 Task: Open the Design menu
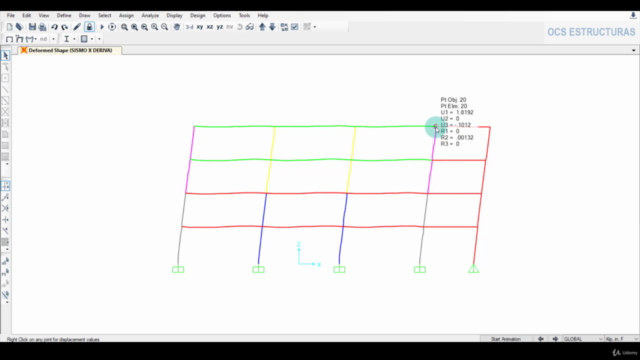pos(198,16)
